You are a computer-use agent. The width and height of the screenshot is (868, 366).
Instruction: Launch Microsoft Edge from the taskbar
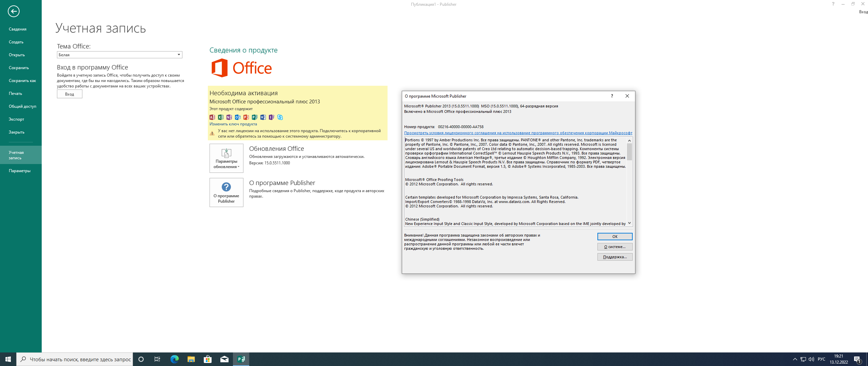(x=175, y=359)
